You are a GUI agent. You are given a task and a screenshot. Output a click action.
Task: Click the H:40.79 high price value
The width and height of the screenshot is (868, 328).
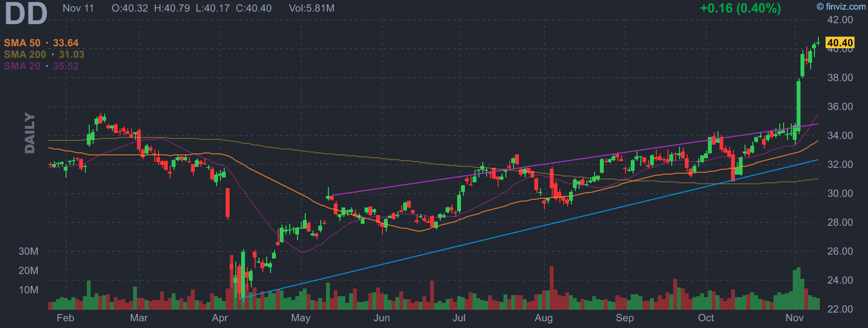(x=172, y=8)
